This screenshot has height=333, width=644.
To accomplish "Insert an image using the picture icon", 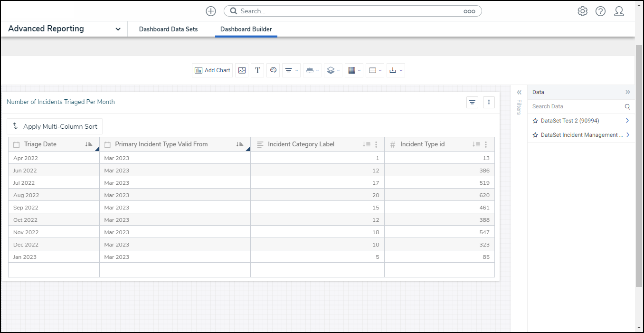I will pos(242,70).
